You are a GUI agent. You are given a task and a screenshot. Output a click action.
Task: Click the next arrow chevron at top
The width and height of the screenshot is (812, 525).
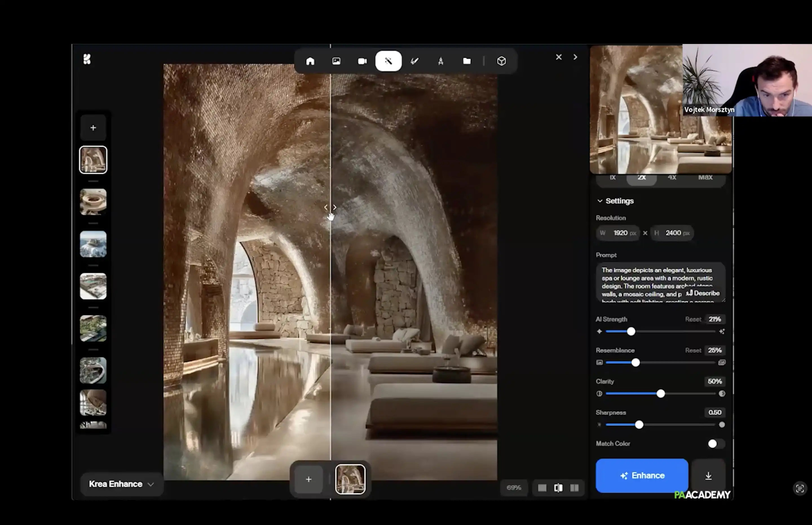575,57
